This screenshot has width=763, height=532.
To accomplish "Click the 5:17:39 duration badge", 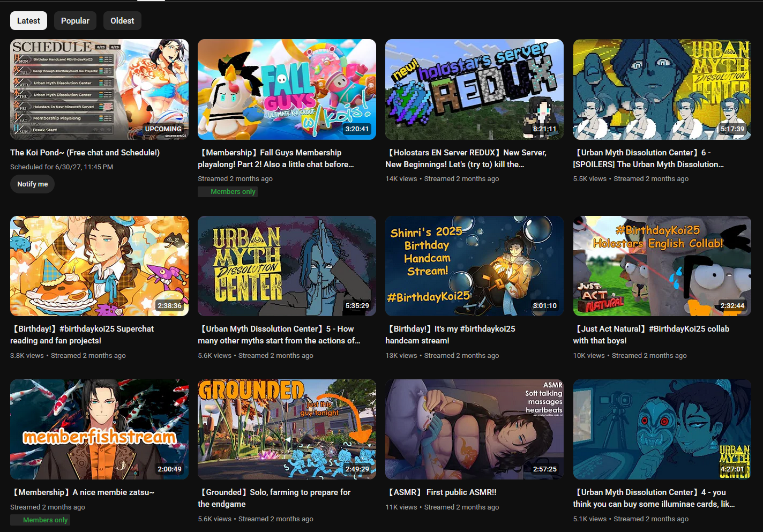I will [x=732, y=129].
